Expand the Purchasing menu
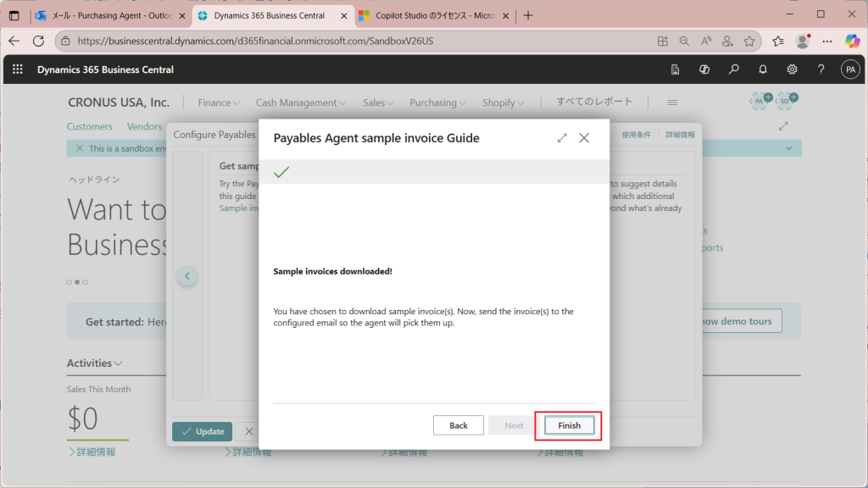 (x=438, y=103)
